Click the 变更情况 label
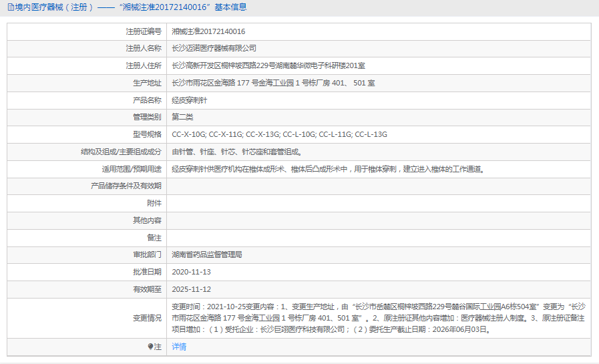Screen dimensions: 599x364 point(147,318)
